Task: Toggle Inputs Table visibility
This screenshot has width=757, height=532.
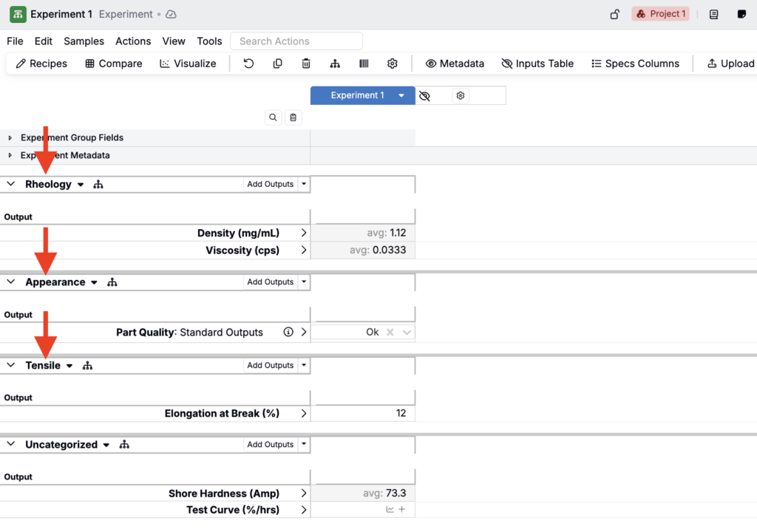Action: tap(537, 64)
